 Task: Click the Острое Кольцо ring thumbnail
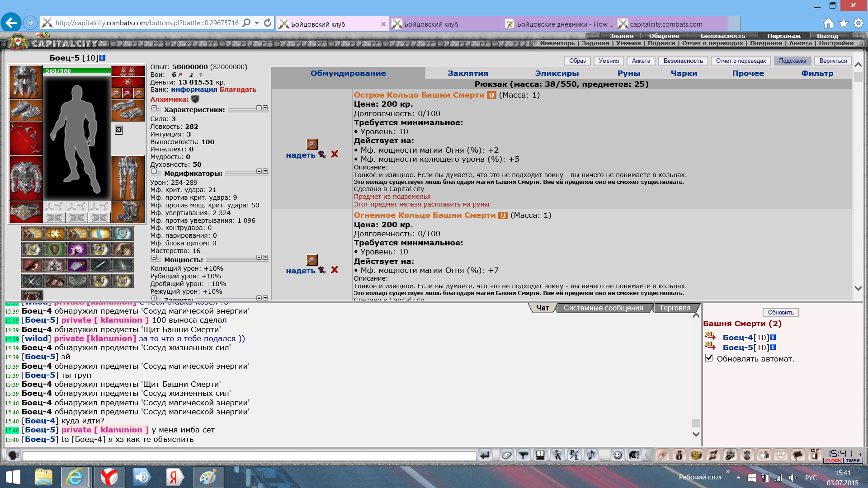tap(312, 144)
